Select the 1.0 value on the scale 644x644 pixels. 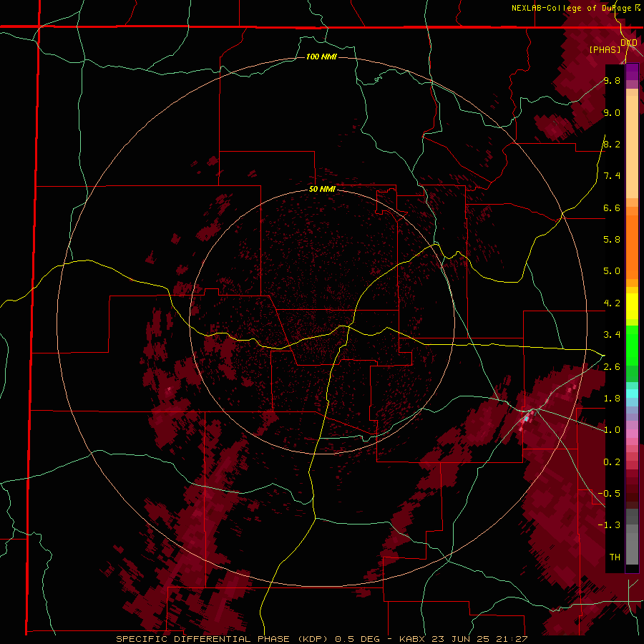(x=612, y=430)
